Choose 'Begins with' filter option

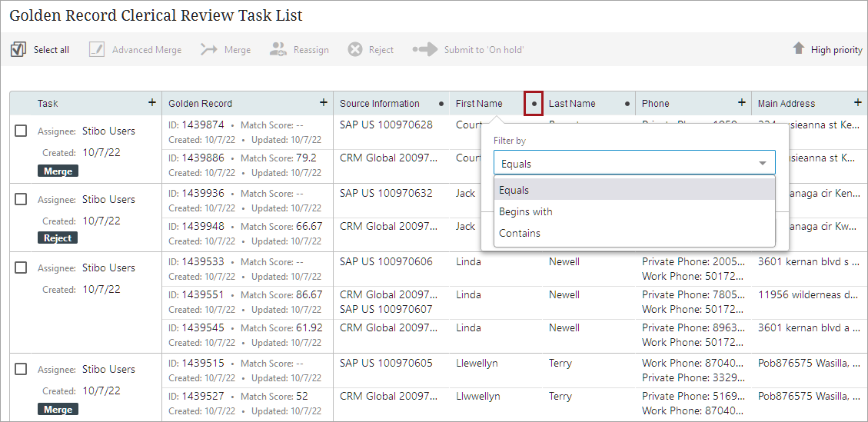coord(526,211)
